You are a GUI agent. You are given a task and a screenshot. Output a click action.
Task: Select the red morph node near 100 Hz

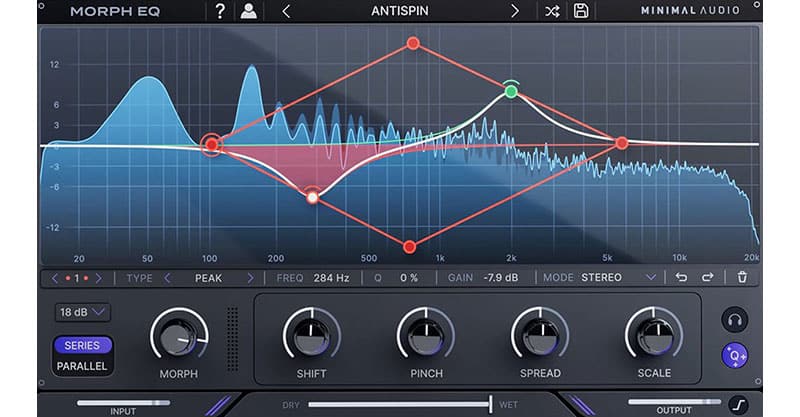click(x=211, y=145)
